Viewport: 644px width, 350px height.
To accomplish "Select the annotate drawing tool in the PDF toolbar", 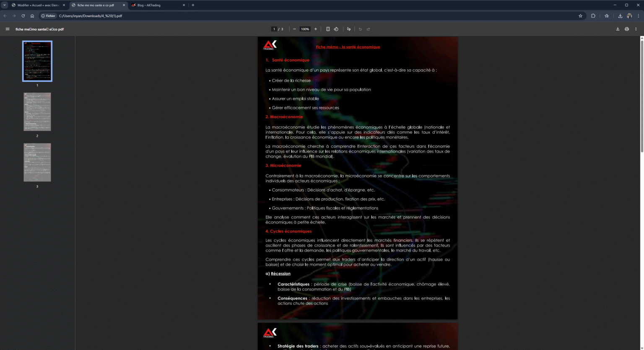I will pyautogui.click(x=349, y=29).
